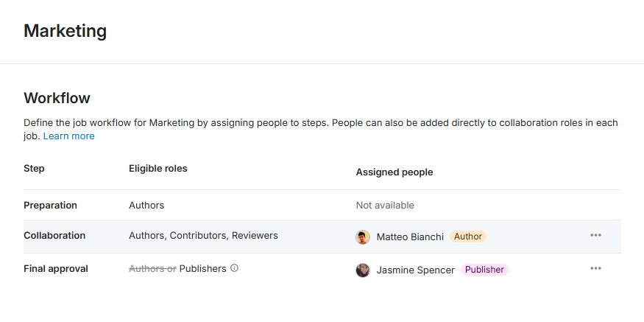The image size is (644, 322).
Task: Click info icon next to Publishers
Action: [x=235, y=269]
